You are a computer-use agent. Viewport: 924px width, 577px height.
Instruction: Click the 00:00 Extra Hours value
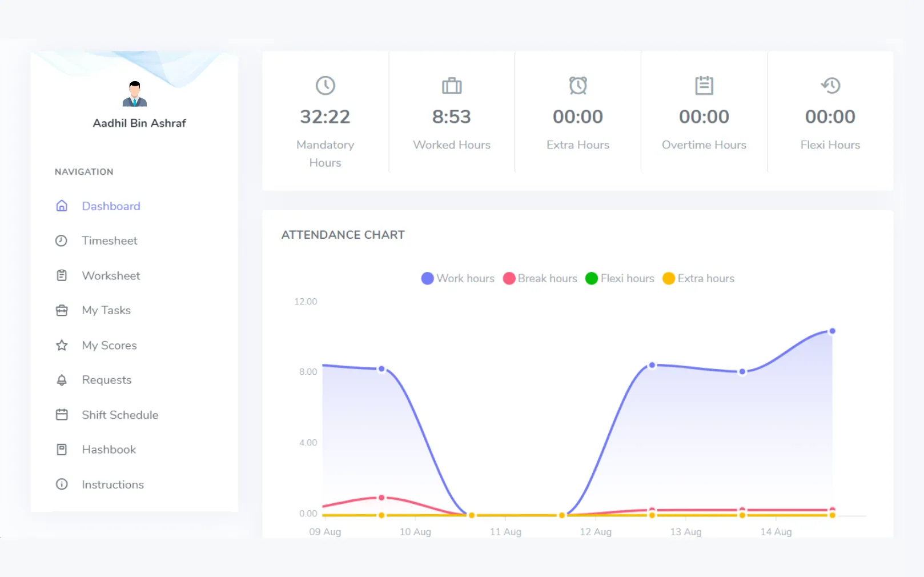tap(578, 117)
